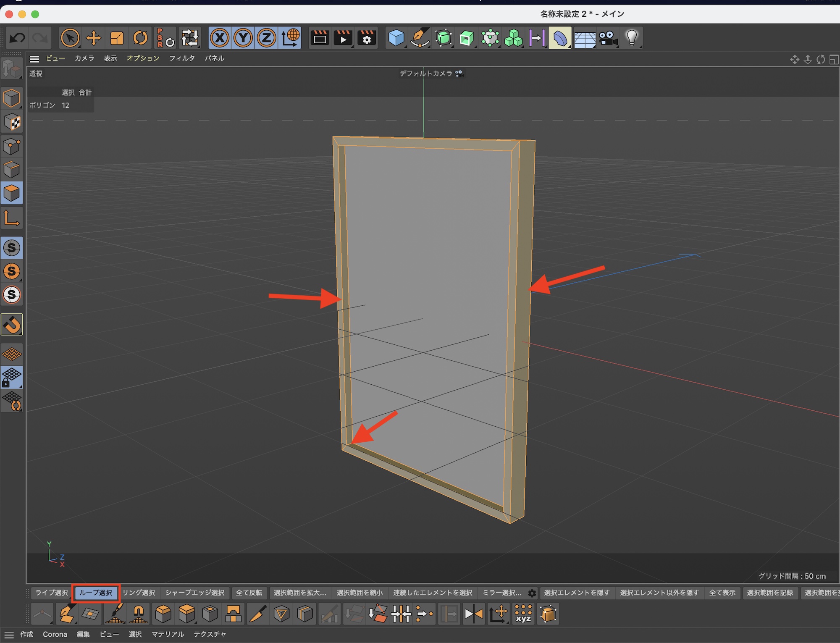
Task: Toggle X axis lock
Action: pyautogui.click(x=220, y=38)
